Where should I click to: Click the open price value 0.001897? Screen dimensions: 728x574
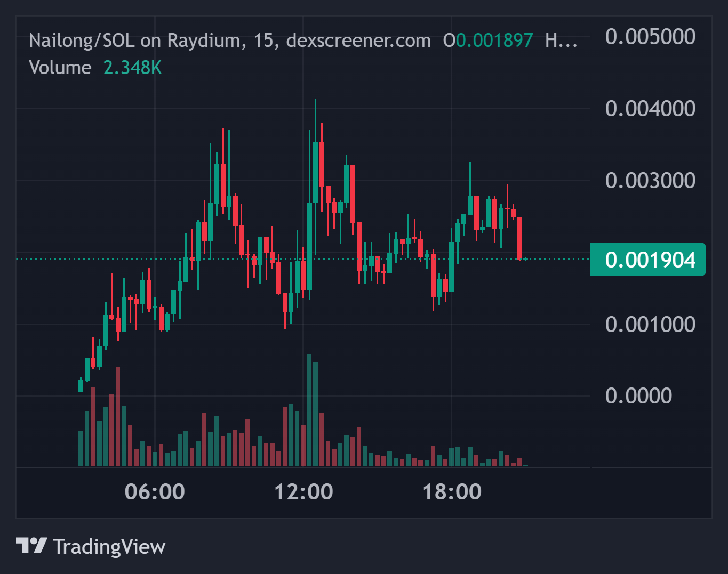pos(494,41)
